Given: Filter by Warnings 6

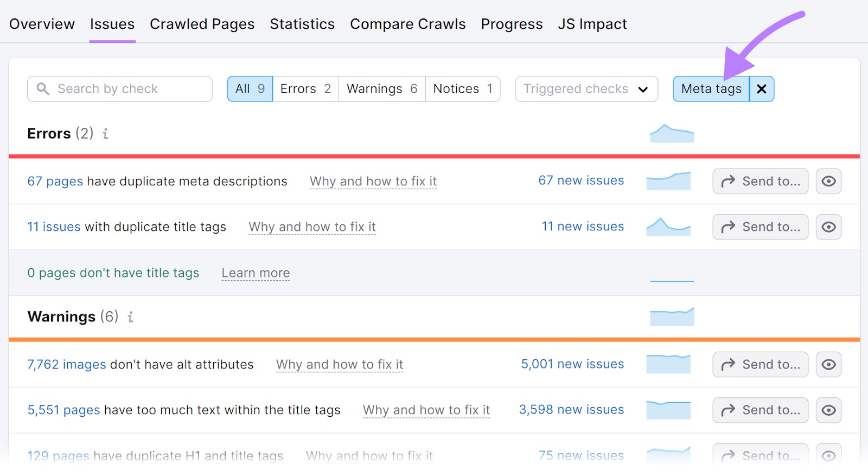Looking at the screenshot, I should 382,89.
